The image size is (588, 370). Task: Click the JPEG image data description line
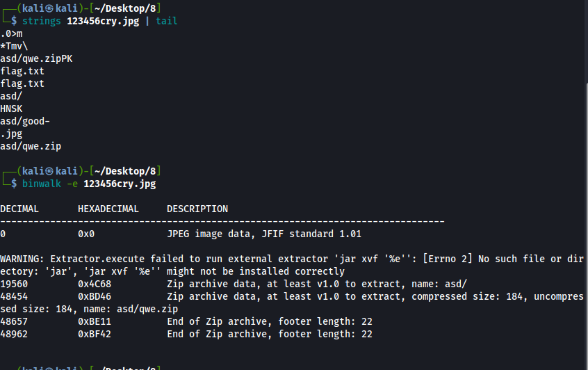coord(264,234)
